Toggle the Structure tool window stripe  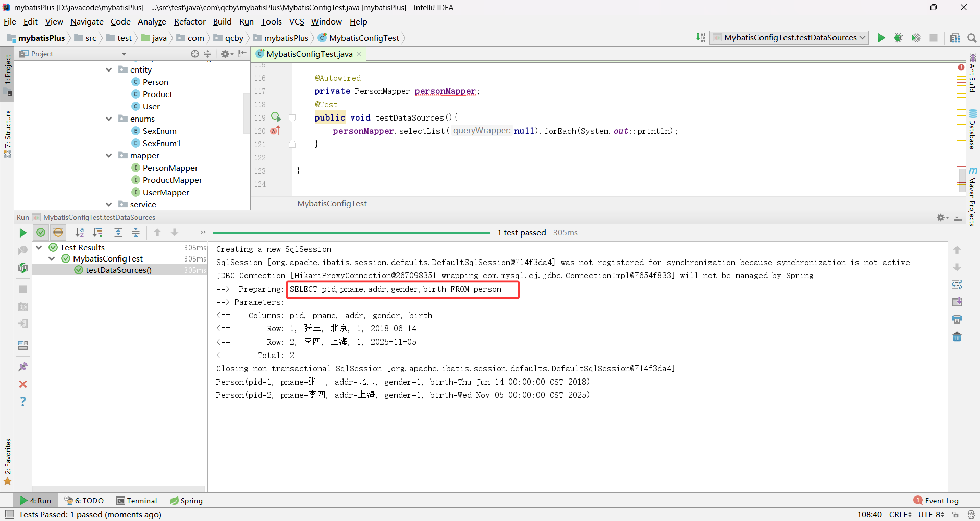7,134
